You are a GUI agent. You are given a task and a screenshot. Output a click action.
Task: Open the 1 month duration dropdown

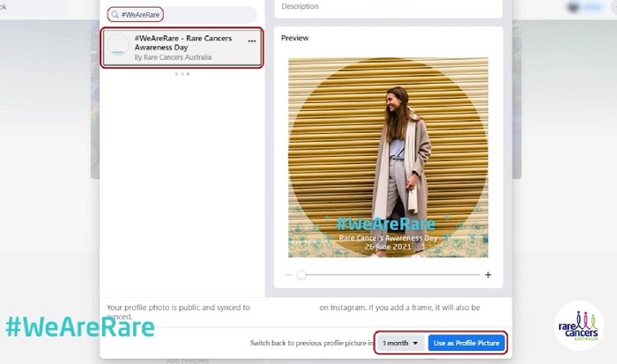pos(400,343)
